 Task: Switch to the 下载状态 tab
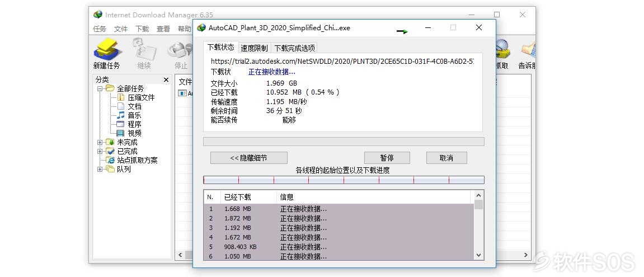tap(221, 47)
